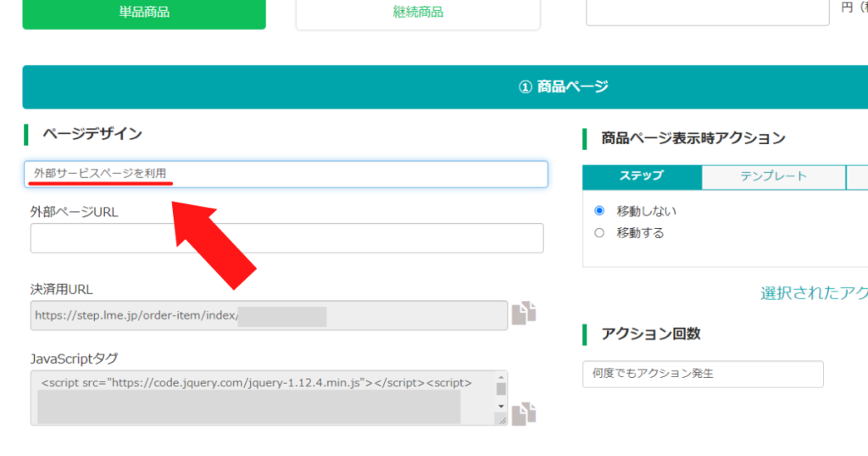Image resolution: width=868 pixels, height=456 pixels.
Task: Click the JavaScriptタグ textarea resize handle
Action: click(x=502, y=420)
